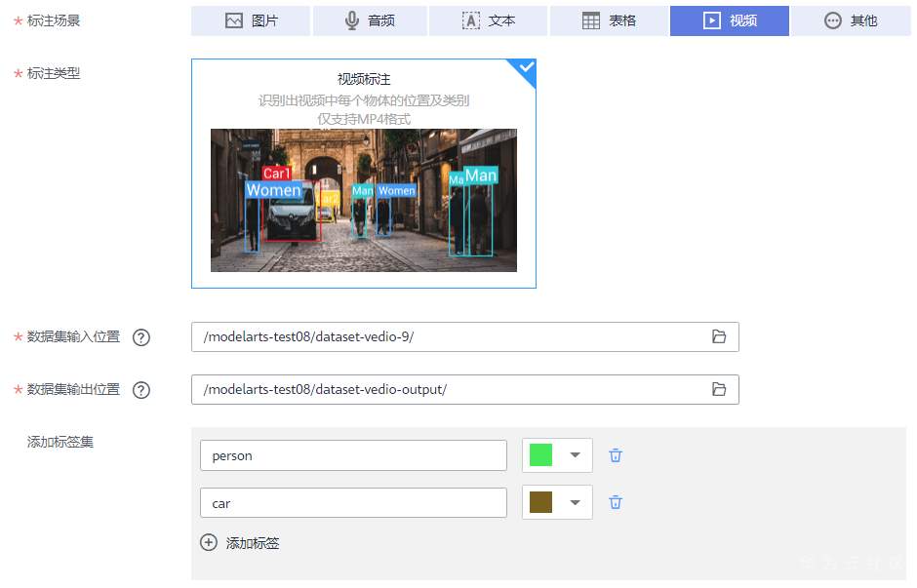
Task: Browse folder for dataset output location
Action: click(x=719, y=389)
